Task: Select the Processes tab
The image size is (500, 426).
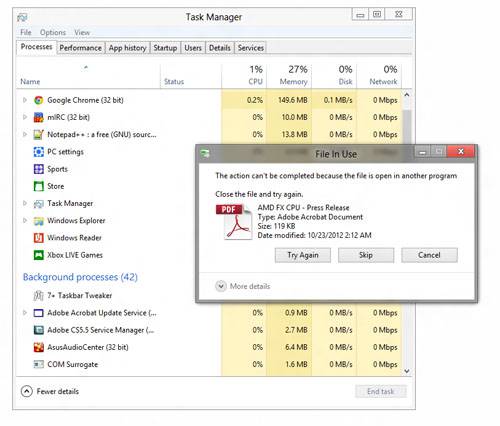Action: [36, 47]
